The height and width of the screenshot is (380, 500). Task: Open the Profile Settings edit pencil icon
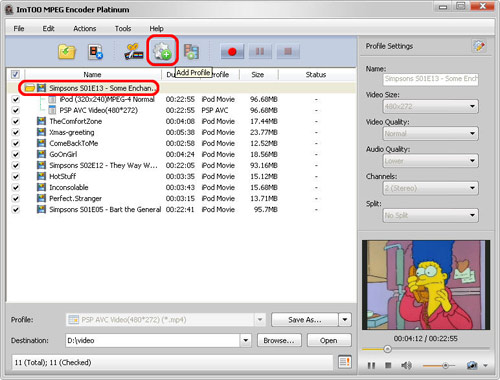coord(479,46)
